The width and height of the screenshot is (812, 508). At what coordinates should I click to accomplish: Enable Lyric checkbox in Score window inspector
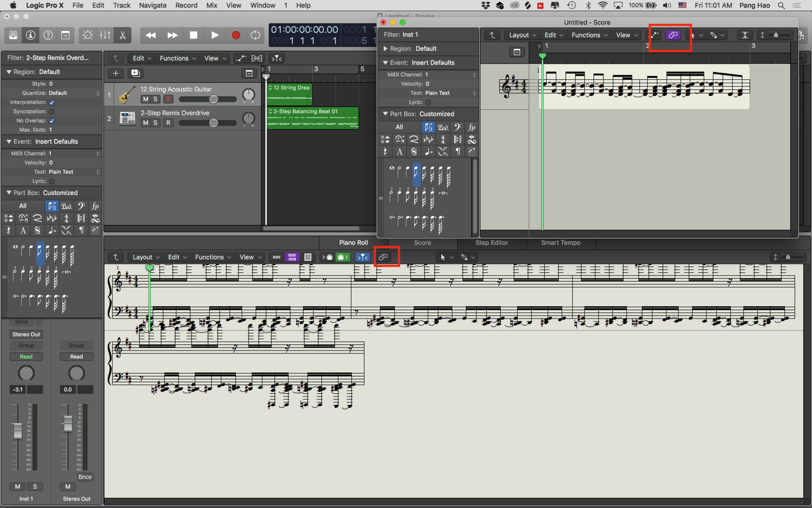coord(428,102)
